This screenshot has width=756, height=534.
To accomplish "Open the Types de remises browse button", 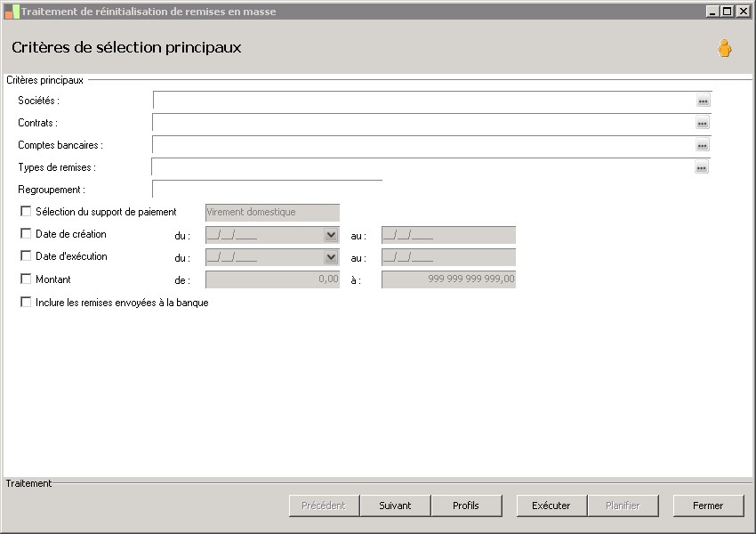I will coord(702,167).
